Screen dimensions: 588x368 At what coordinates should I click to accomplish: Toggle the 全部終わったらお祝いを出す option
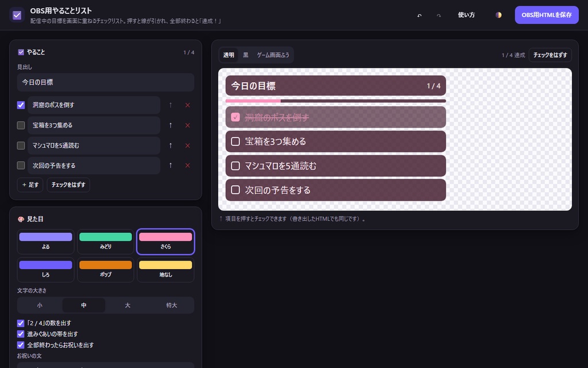tap(21, 345)
